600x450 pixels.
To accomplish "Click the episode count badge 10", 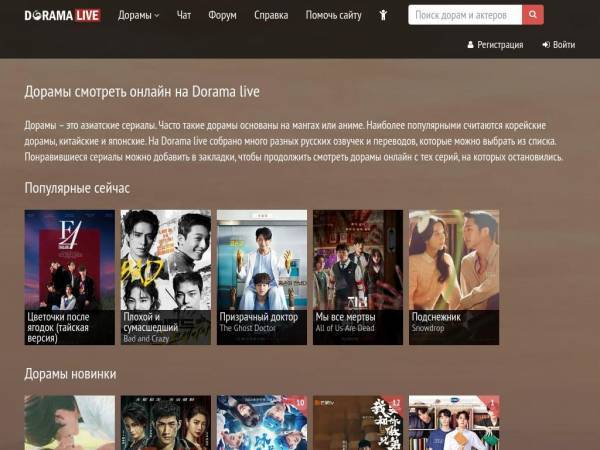I will [300, 403].
